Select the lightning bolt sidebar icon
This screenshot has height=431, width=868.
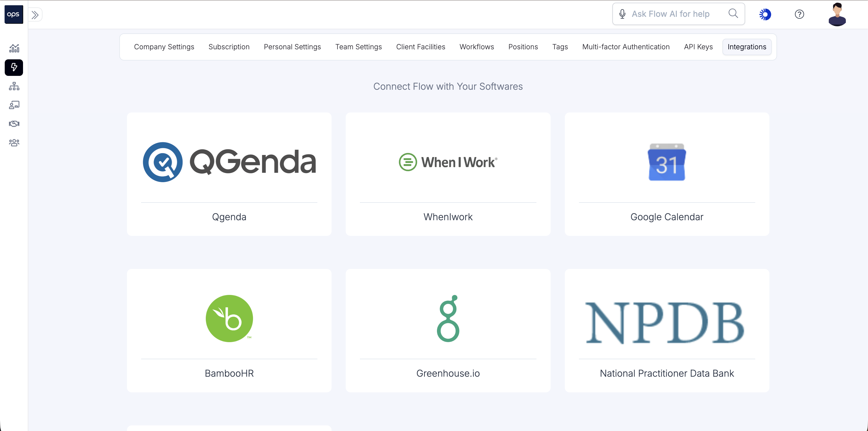pos(14,67)
